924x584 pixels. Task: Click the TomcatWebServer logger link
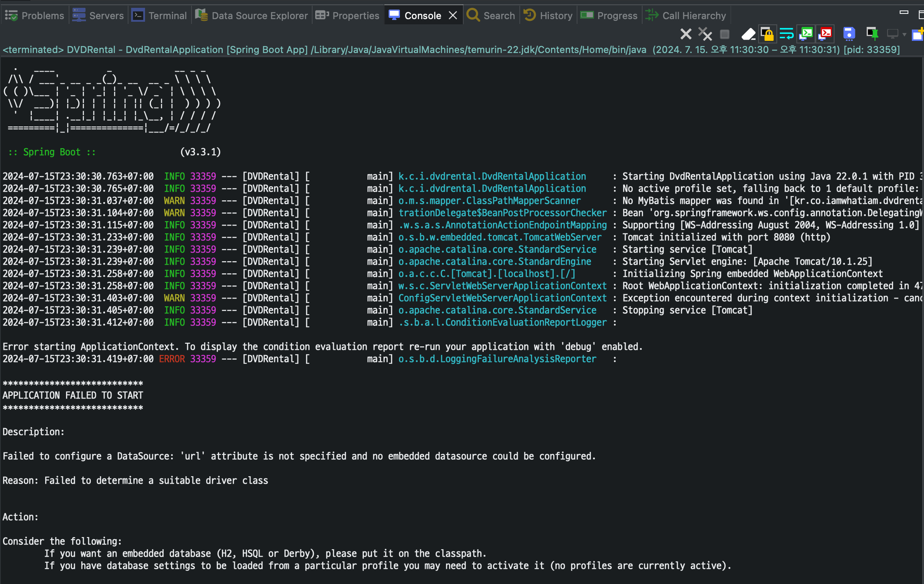coord(500,237)
